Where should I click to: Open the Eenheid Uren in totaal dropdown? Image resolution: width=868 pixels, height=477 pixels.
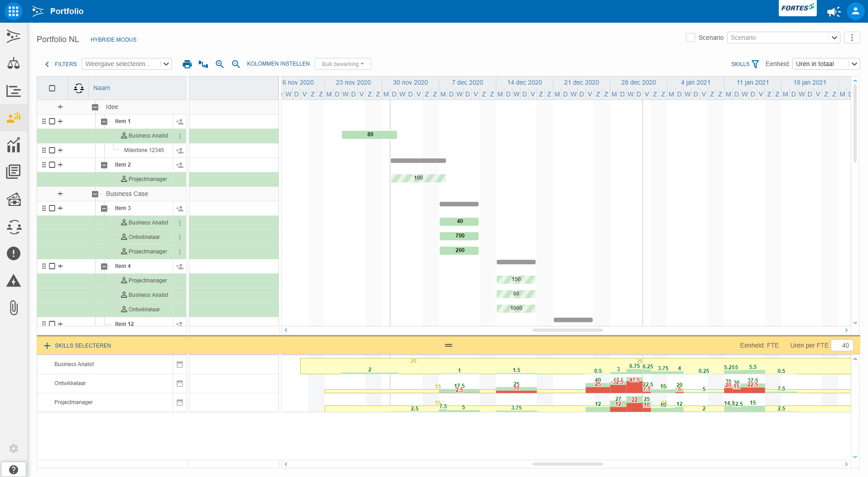[x=826, y=64]
